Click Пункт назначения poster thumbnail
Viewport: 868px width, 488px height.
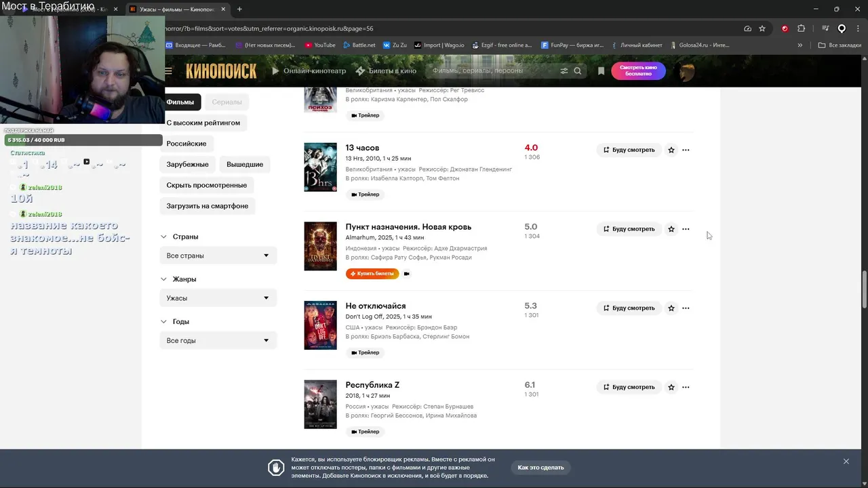click(x=320, y=246)
